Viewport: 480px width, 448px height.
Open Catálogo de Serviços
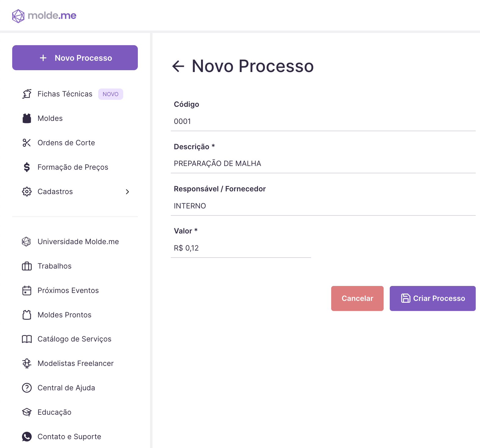point(74,339)
